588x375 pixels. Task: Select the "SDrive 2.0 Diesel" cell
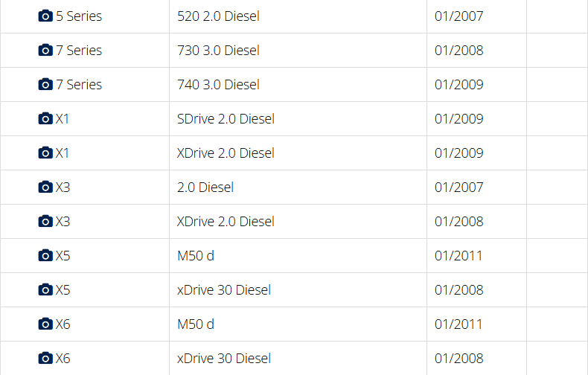tap(226, 119)
